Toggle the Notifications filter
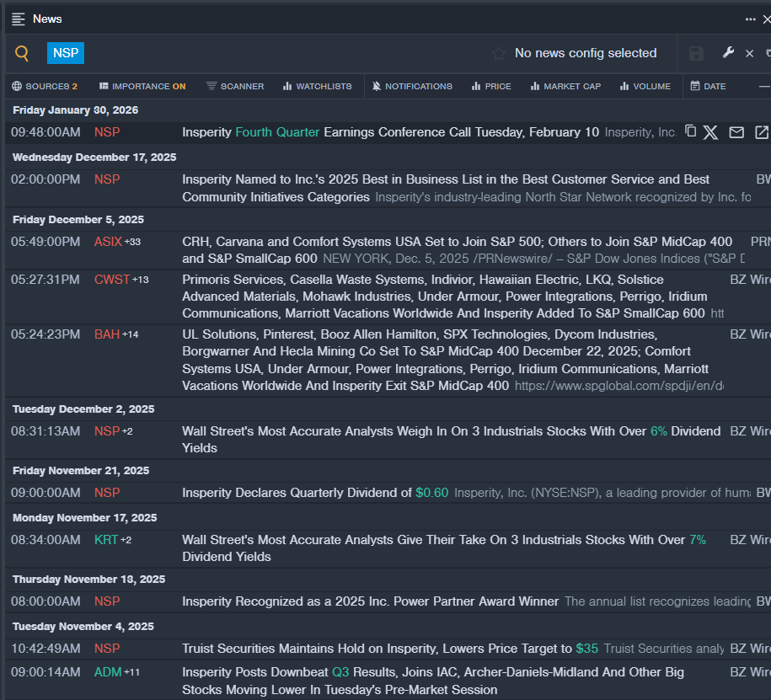 [412, 86]
